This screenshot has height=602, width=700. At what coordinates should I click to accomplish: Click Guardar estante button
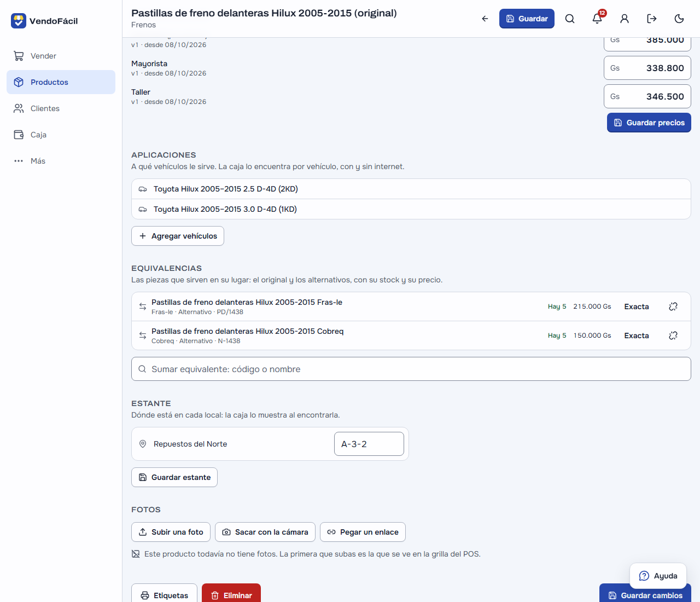[174, 477]
